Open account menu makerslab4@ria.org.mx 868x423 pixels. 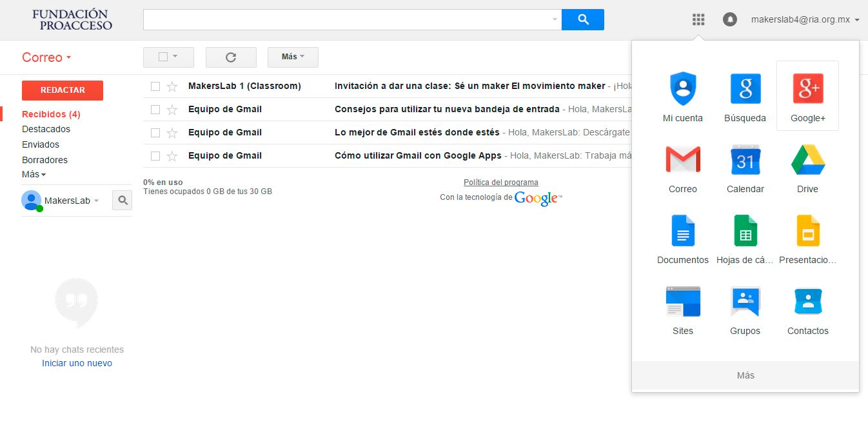(805, 20)
